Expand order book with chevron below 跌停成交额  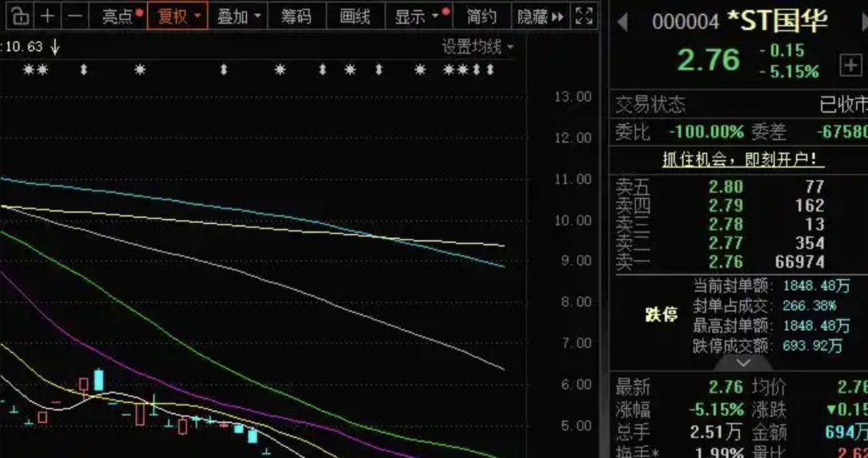[743, 363]
